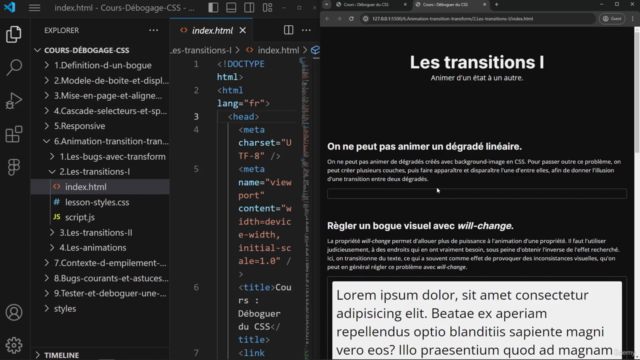Click es-transitions-I breadcrumb segment
Screen dimensions: 640x360
(x=201, y=50)
